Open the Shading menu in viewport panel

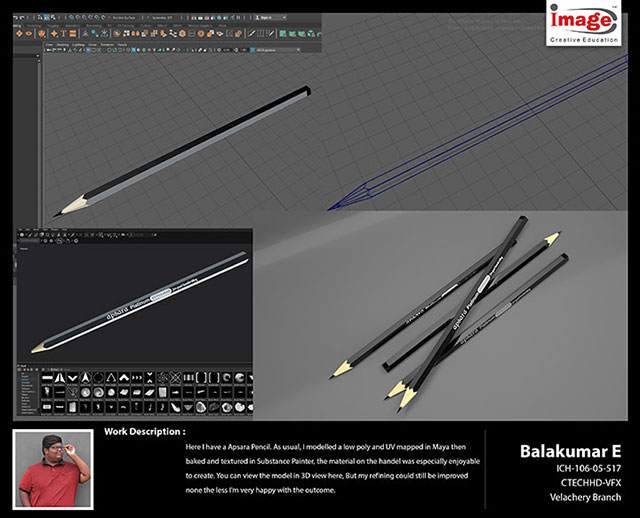[x=63, y=44]
